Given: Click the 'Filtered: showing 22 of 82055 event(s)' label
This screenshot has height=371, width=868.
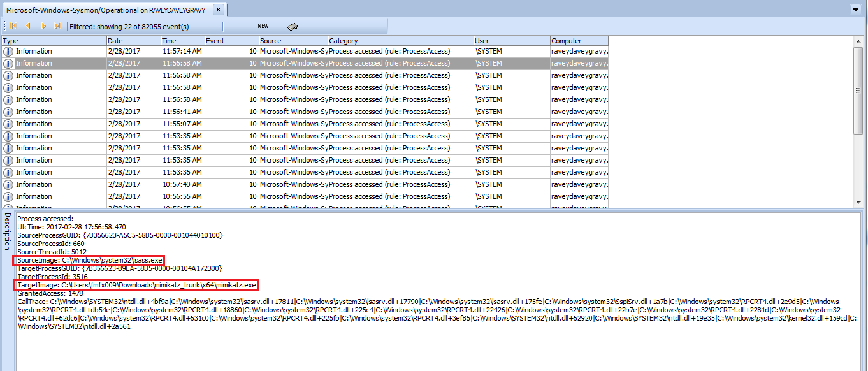Looking at the screenshot, I should [129, 27].
